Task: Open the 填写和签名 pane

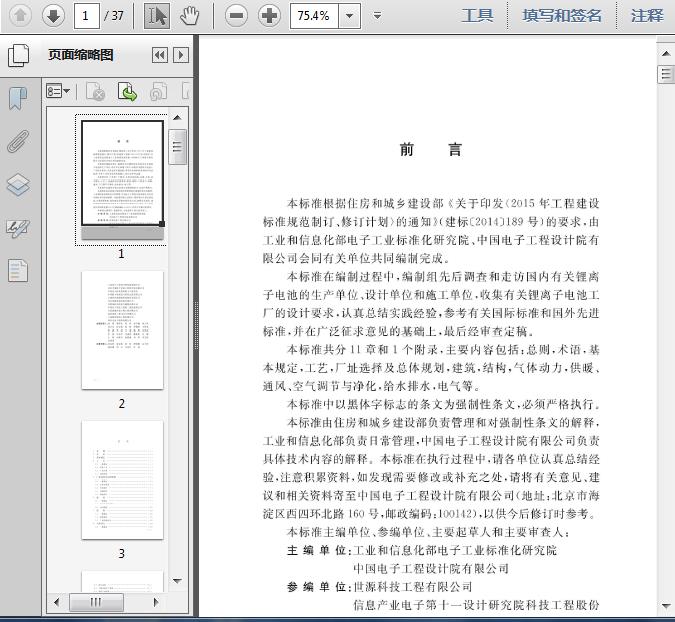Action: [x=562, y=15]
